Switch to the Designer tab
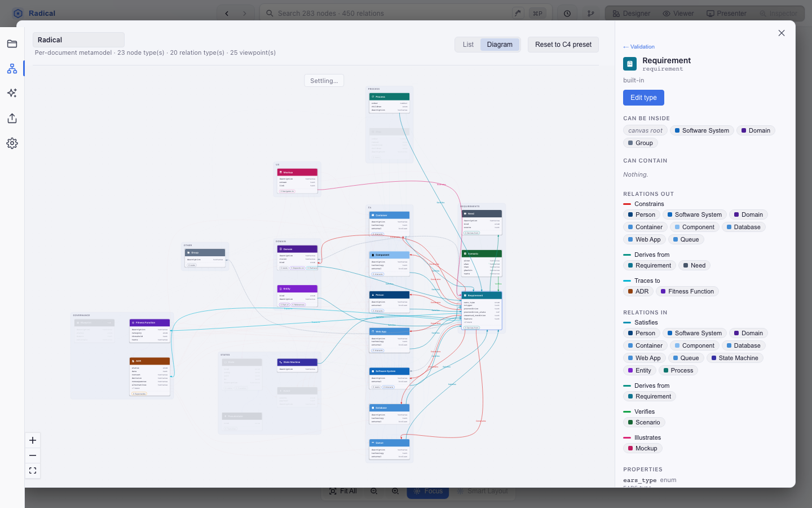 631,14
